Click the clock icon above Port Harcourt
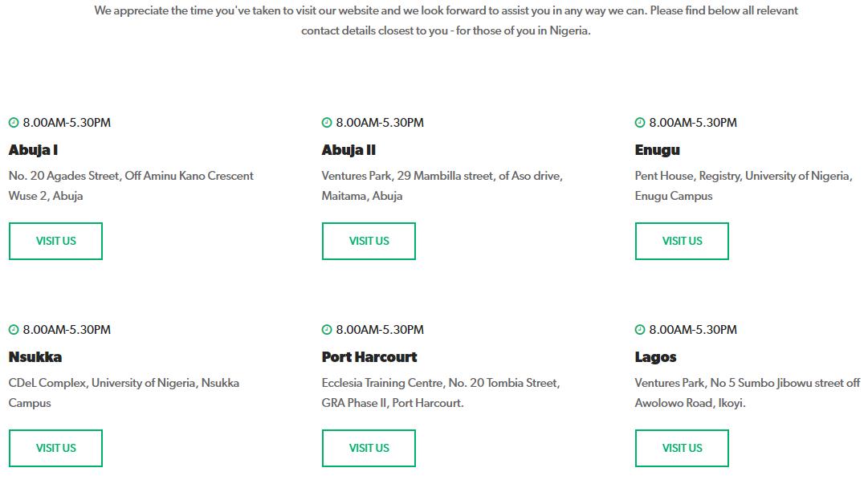 point(327,329)
